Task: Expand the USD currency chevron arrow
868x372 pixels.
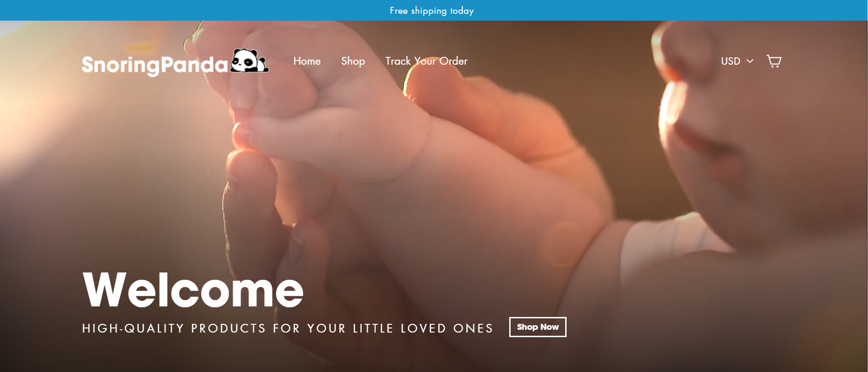Action: point(750,61)
